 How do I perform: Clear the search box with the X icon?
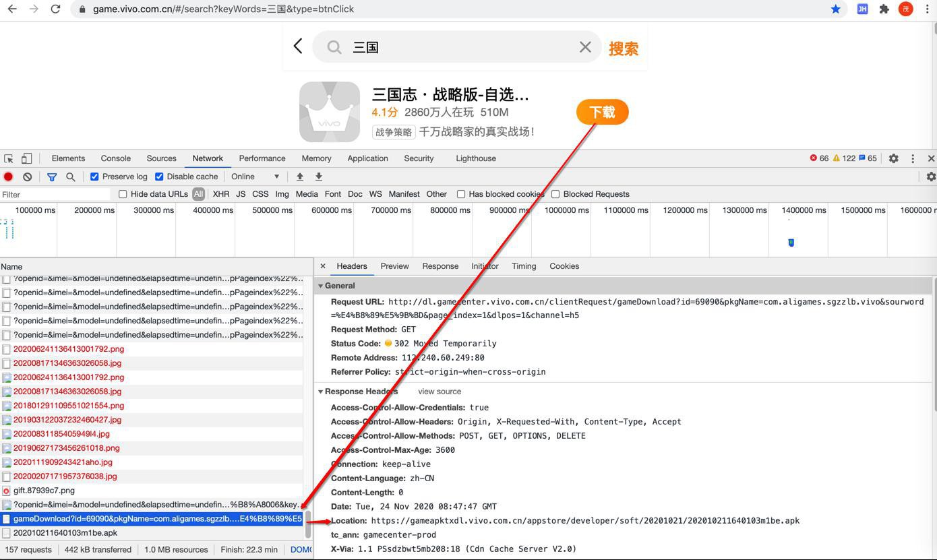[585, 46]
